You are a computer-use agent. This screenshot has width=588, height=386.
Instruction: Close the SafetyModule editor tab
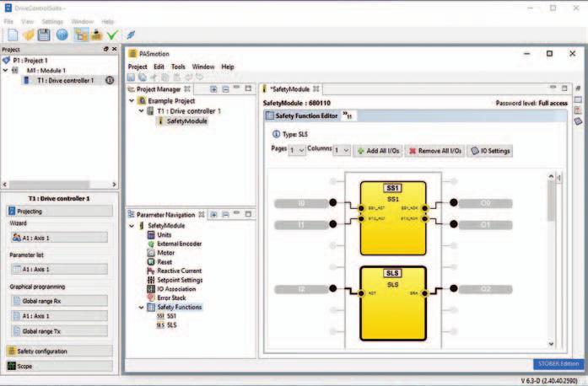tap(316, 88)
